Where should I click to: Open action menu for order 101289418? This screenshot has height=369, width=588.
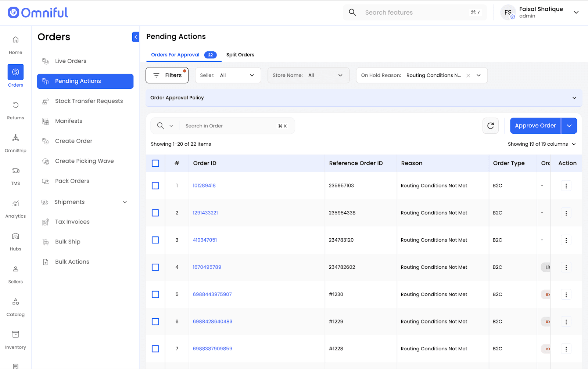click(566, 186)
